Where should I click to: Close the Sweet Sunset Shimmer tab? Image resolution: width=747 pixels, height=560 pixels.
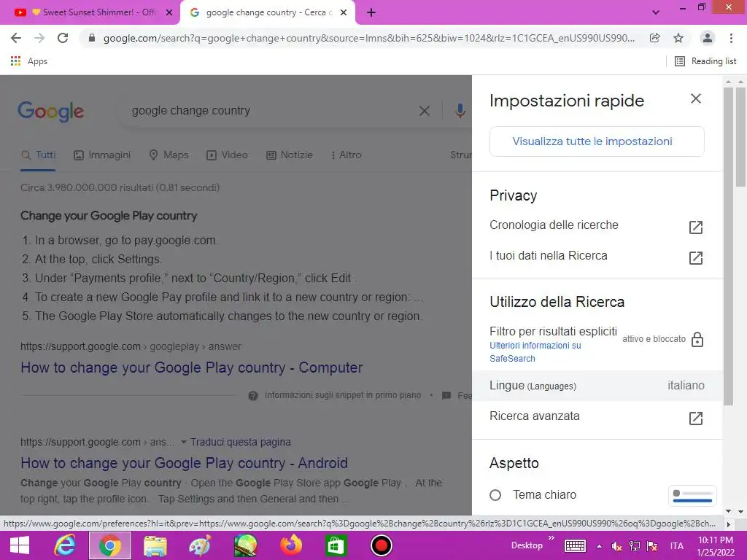(169, 12)
